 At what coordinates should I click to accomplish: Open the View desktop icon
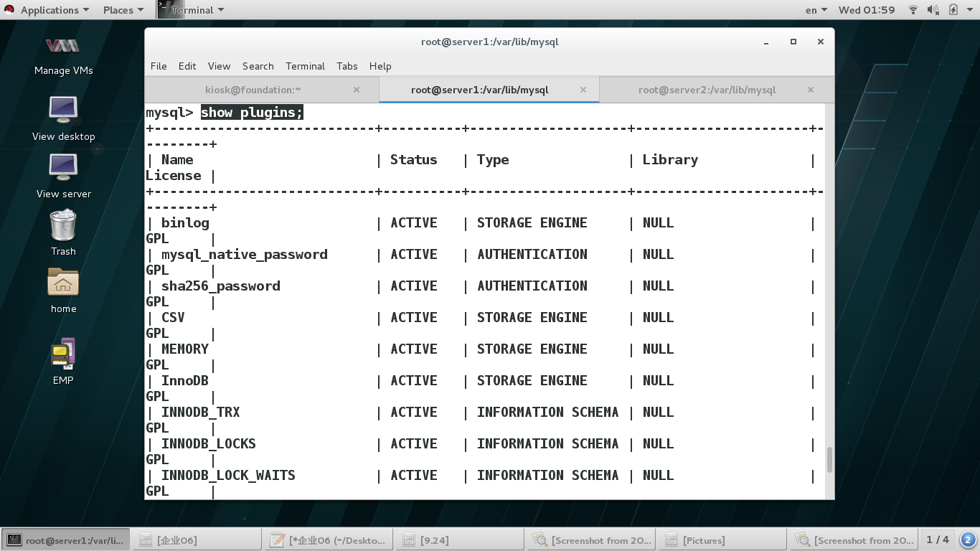[x=63, y=118]
